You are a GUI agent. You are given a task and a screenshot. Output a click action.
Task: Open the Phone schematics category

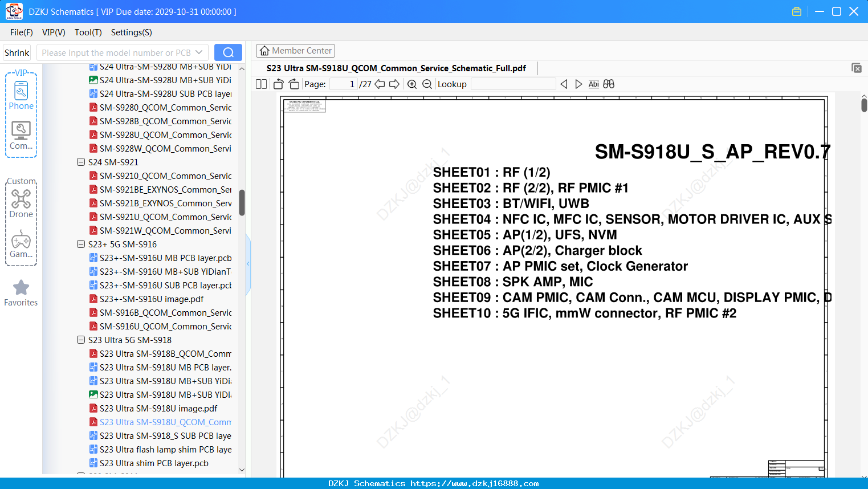pos(21,95)
